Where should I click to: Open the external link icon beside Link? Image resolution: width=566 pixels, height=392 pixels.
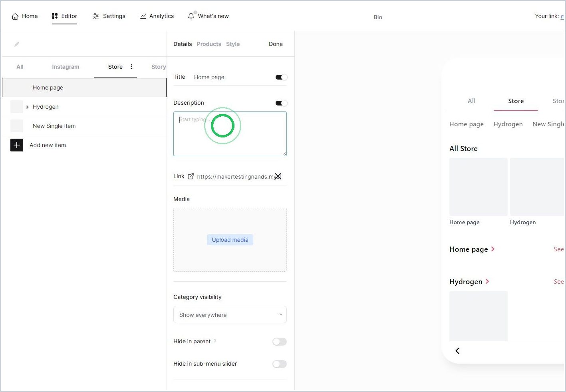coord(191,176)
